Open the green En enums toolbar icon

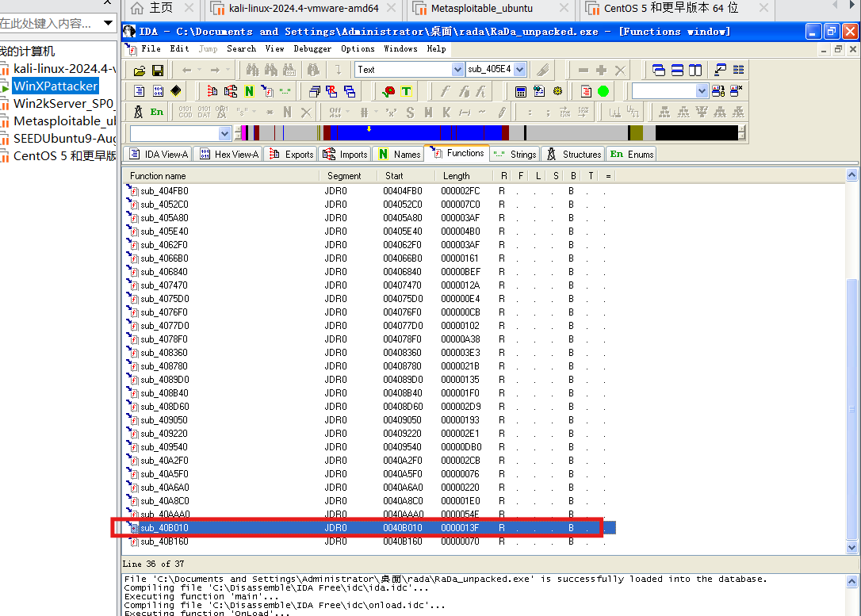coord(156,112)
